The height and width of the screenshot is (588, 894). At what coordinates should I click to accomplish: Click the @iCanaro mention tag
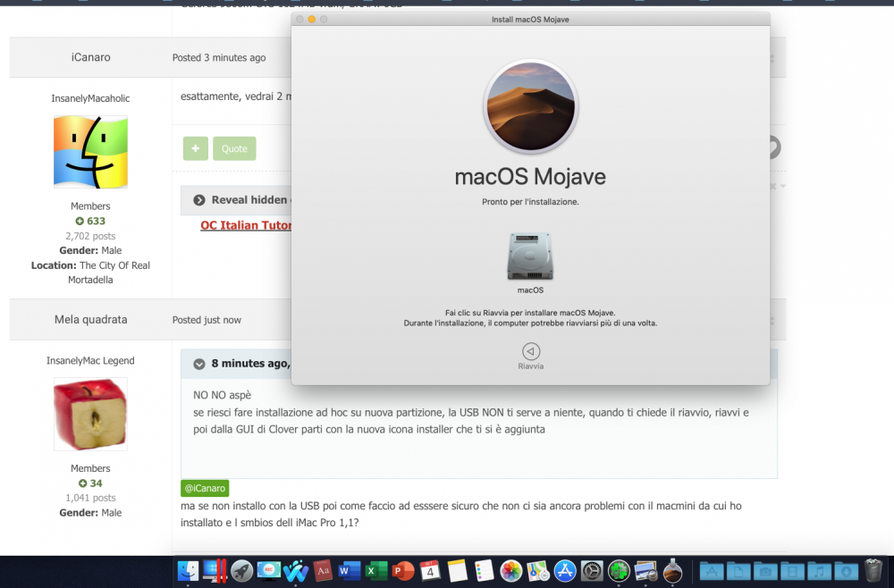pyautogui.click(x=205, y=488)
